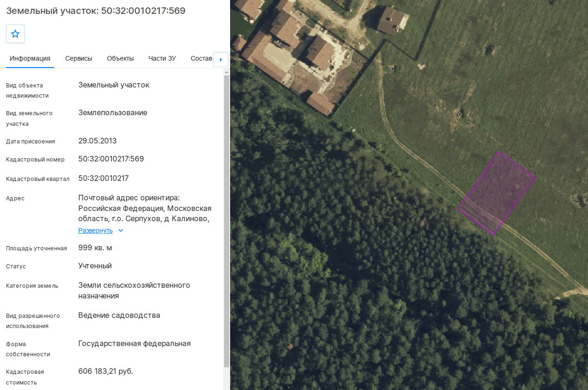Select the Информация tab
The image size is (588, 390).
tap(30, 58)
